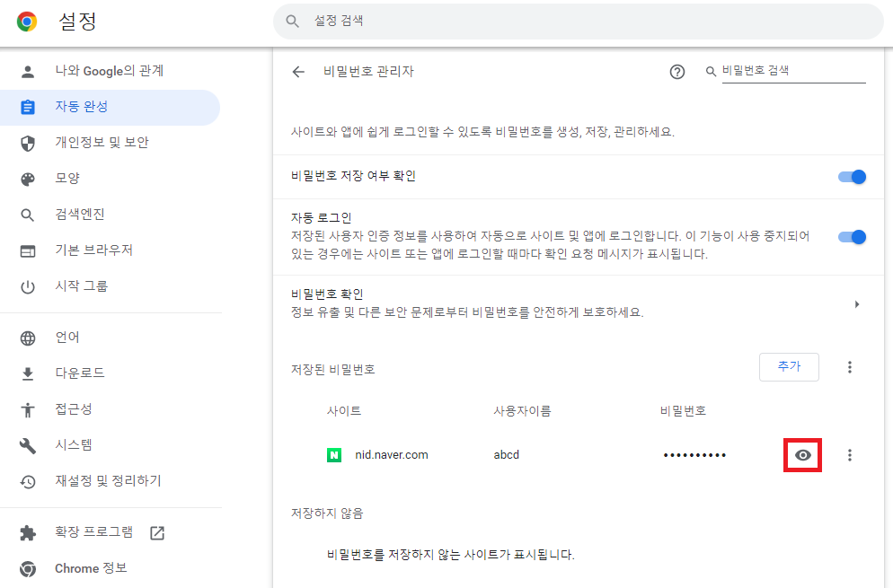The width and height of the screenshot is (893, 588).
Task: Click the restore clock icon for 재설정 및 정리하기
Action: pyautogui.click(x=27, y=482)
